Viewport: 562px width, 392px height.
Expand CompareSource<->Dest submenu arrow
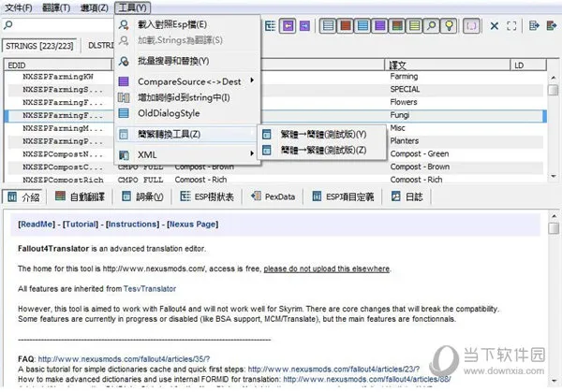pos(252,80)
